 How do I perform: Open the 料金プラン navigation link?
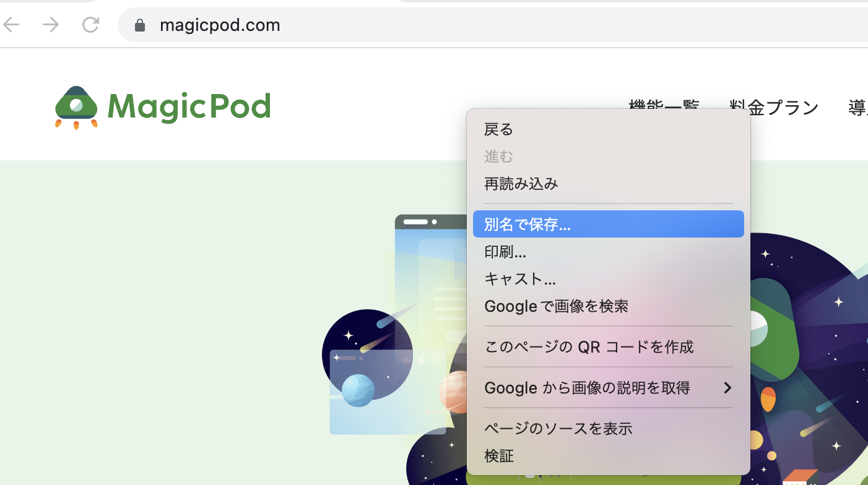773,107
